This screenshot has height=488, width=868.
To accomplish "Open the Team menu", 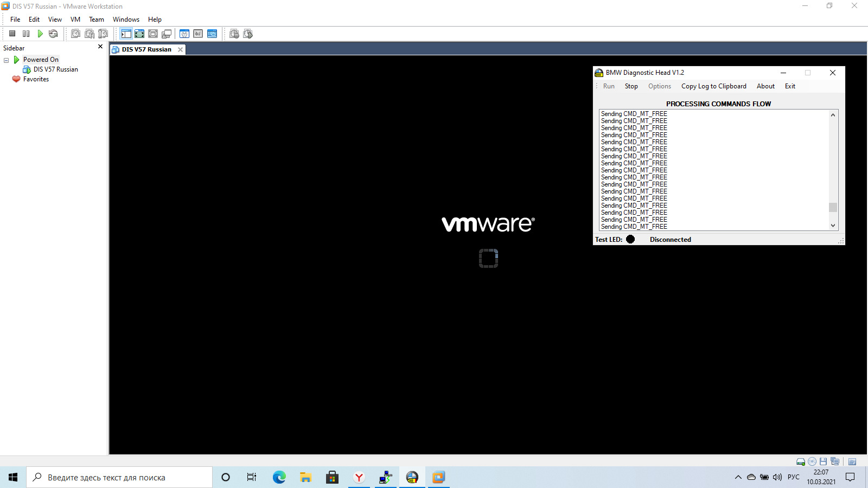I will click(x=97, y=20).
